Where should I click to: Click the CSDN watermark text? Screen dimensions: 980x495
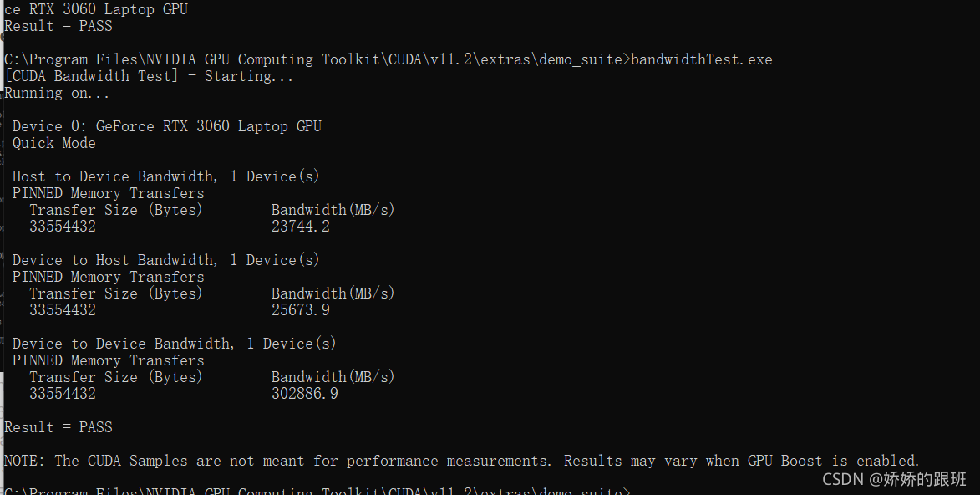[894, 479]
